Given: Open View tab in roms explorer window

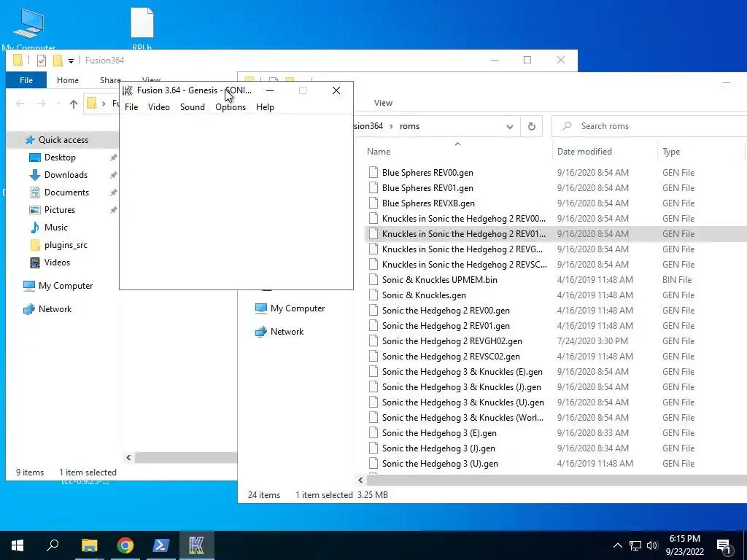Looking at the screenshot, I should click(x=383, y=103).
